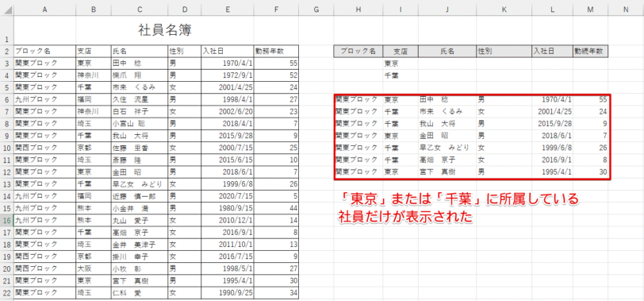644x301 pixels.
Task: Select column B header
Action: point(94,10)
